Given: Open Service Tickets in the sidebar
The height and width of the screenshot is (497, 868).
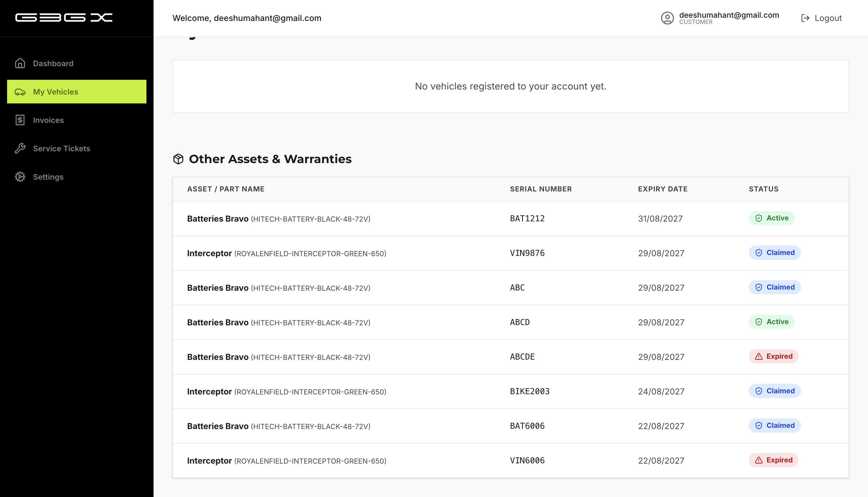Looking at the screenshot, I should point(77,149).
